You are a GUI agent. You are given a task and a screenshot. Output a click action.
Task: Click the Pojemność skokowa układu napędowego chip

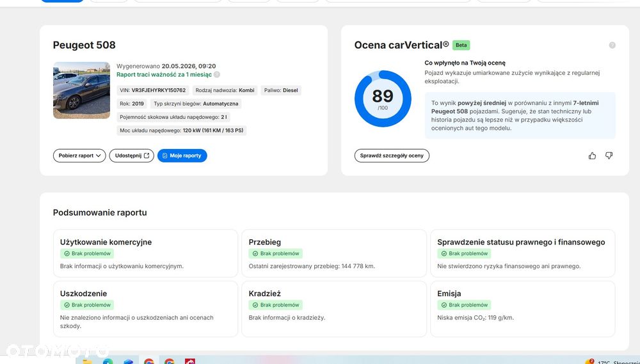[173, 117]
